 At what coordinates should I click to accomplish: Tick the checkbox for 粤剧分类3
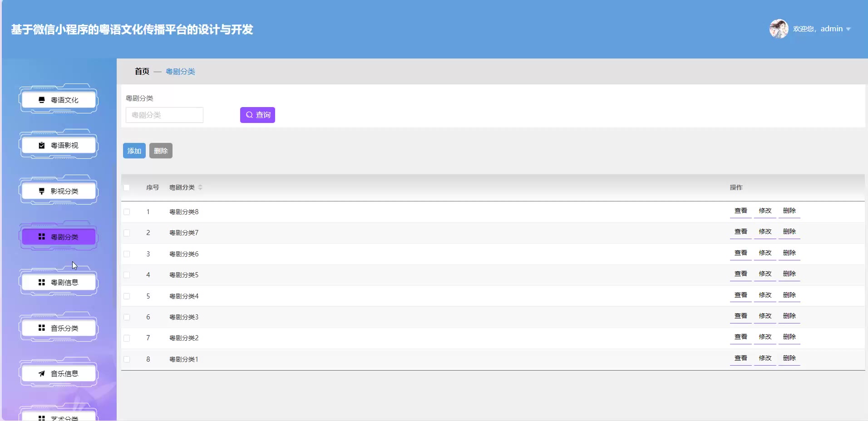127,317
